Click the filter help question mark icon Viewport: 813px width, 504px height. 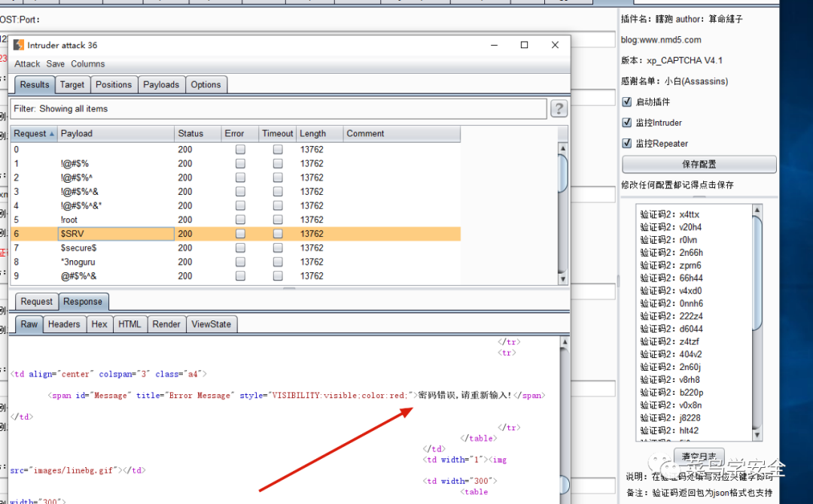coord(559,109)
